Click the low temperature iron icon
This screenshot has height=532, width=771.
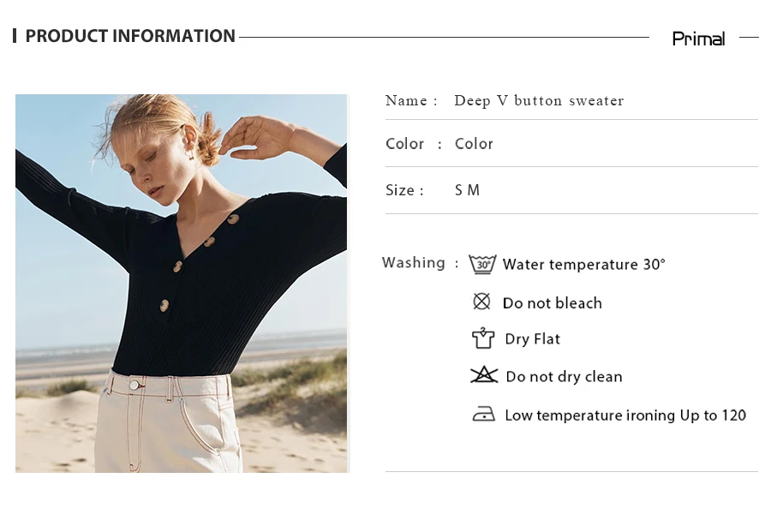484,415
